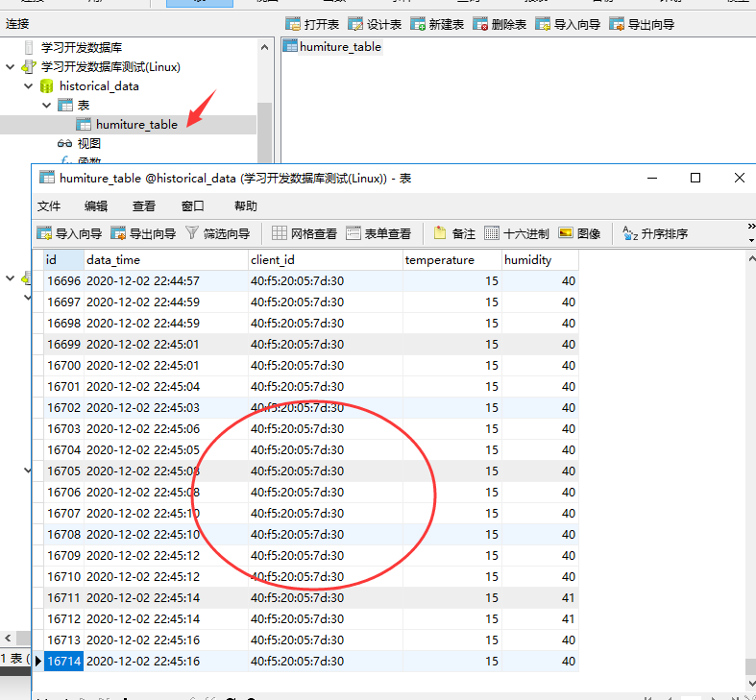The height and width of the screenshot is (700, 756).
Task: Click humidity 41 in row 16711
Action: [540, 598]
